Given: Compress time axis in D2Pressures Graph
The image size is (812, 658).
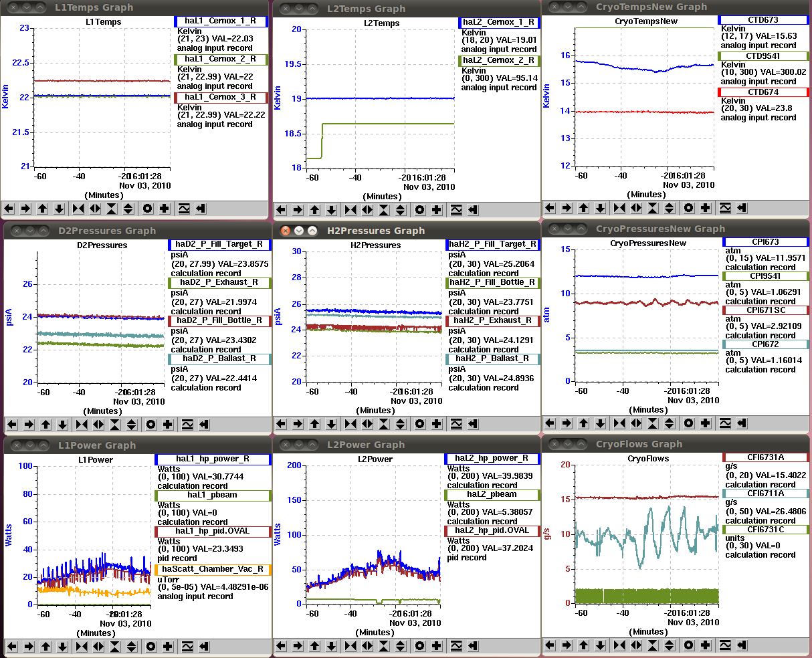Looking at the screenshot, I should (x=82, y=424).
